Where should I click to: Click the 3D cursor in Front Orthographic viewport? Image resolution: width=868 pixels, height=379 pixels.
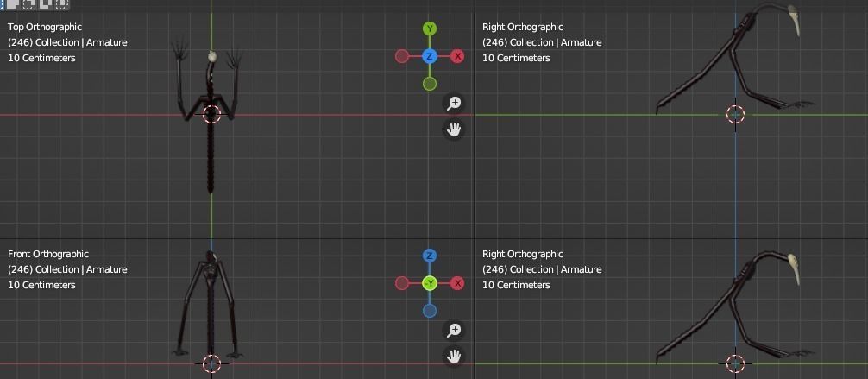[x=211, y=363]
